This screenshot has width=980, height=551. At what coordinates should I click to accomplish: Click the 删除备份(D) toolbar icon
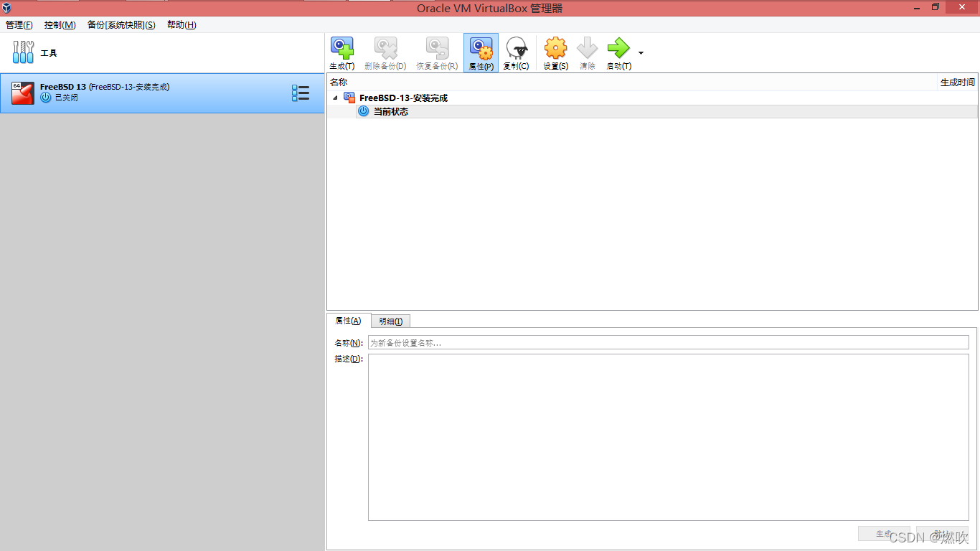[x=385, y=48]
